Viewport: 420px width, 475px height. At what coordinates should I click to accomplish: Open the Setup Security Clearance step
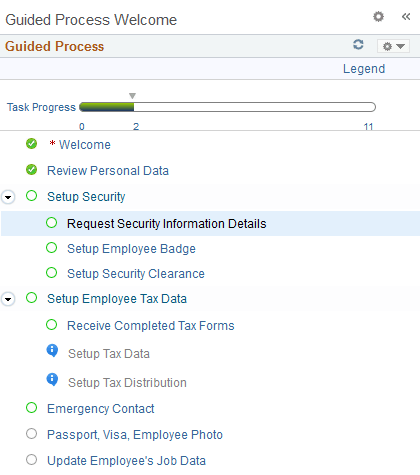click(136, 274)
